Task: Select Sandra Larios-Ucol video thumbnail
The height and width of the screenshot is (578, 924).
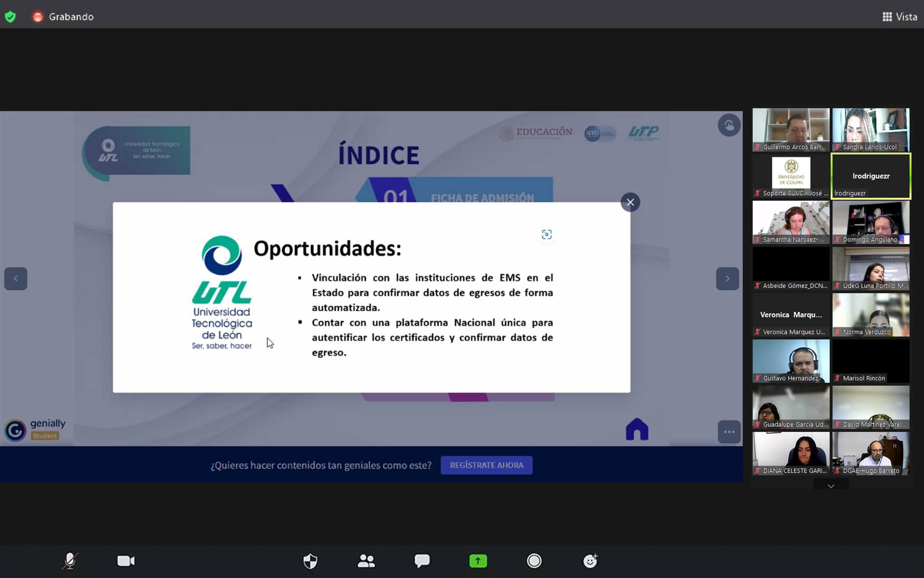Action: point(870,130)
